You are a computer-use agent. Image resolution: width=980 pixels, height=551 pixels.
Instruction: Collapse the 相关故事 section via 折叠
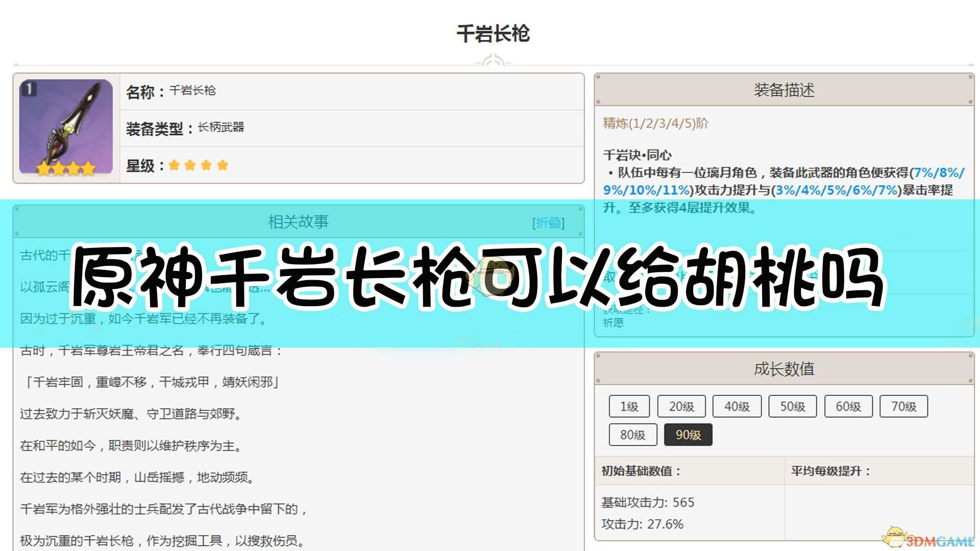tap(548, 223)
